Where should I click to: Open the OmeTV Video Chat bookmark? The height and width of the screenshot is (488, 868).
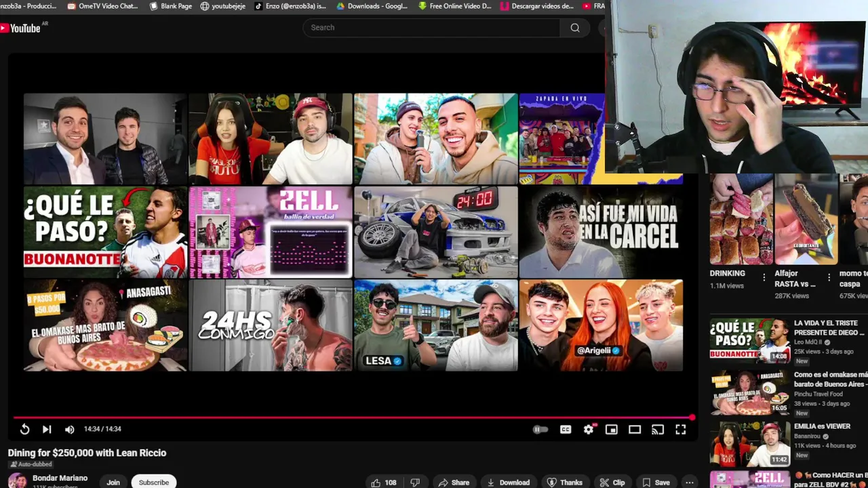click(x=104, y=6)
